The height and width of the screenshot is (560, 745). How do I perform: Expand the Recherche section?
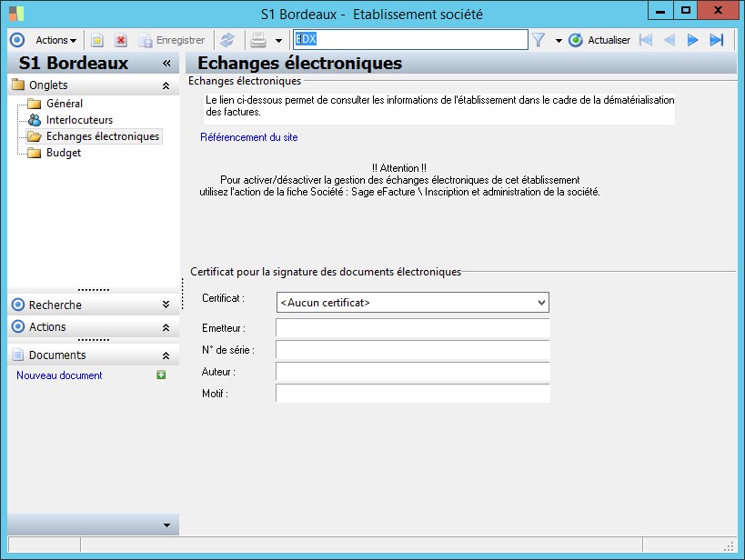166,305
